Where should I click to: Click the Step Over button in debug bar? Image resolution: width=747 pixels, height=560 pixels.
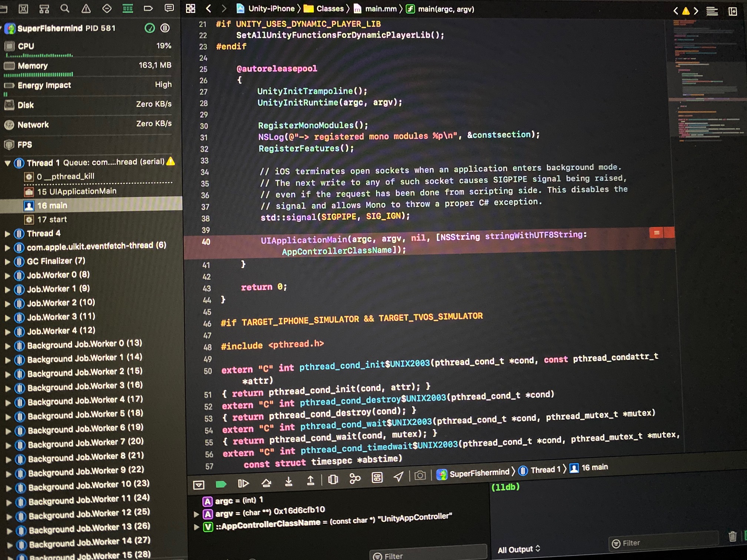pyautogui.click(x=267, y=483)
